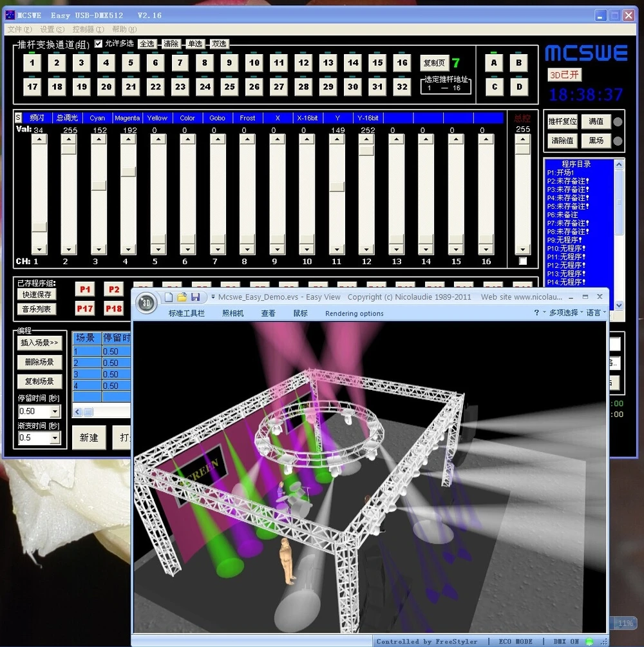Click the help question mark in Easy View
Image resolution: width=644 pixels, height=647 pixels.
(536, 313)
